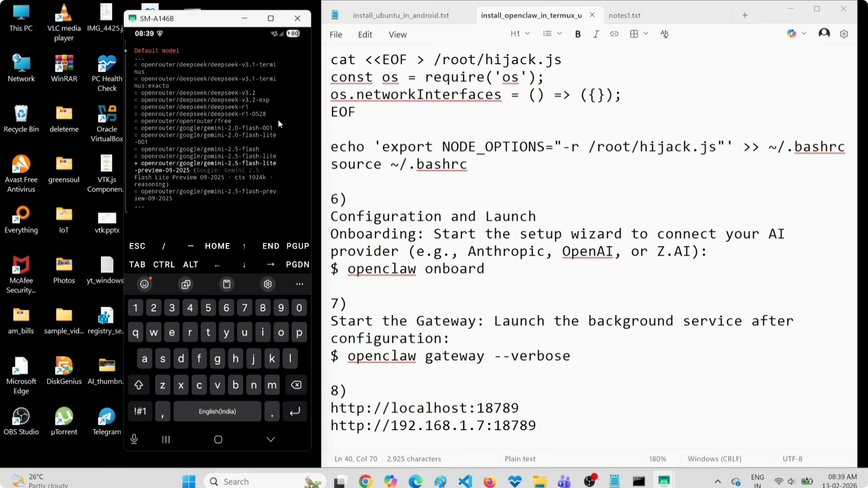Open Notepad settings gear
This screenshot has height=488, width=868.
click(844, 34)
